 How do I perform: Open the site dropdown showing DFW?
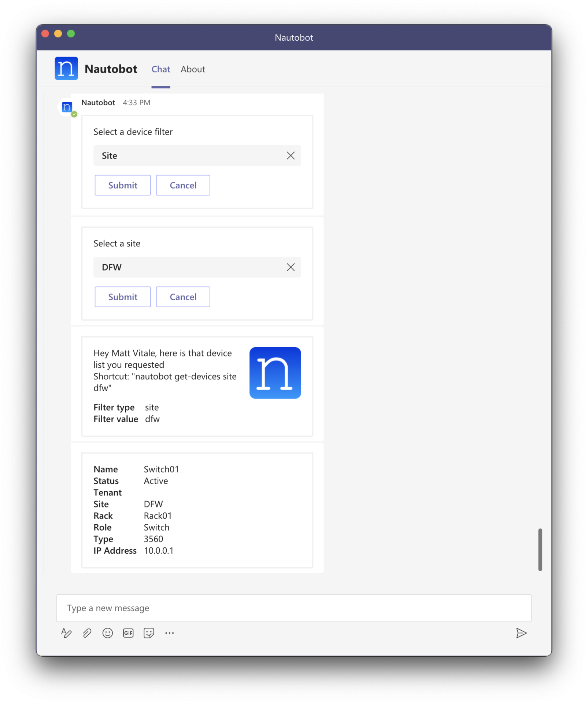(x=197, y=267)
